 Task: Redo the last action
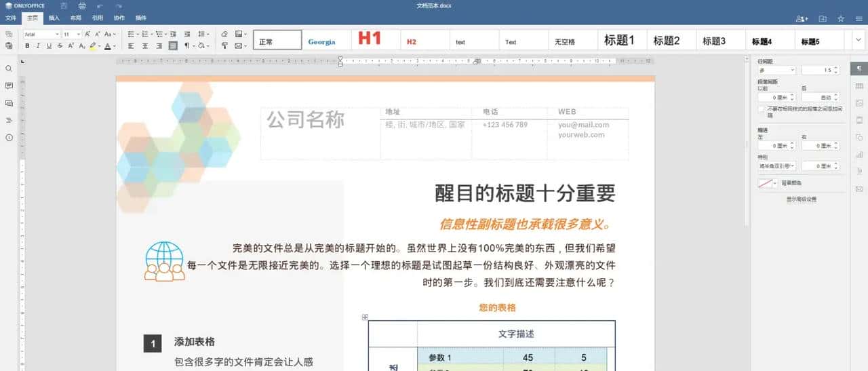(x=119, y=6)
